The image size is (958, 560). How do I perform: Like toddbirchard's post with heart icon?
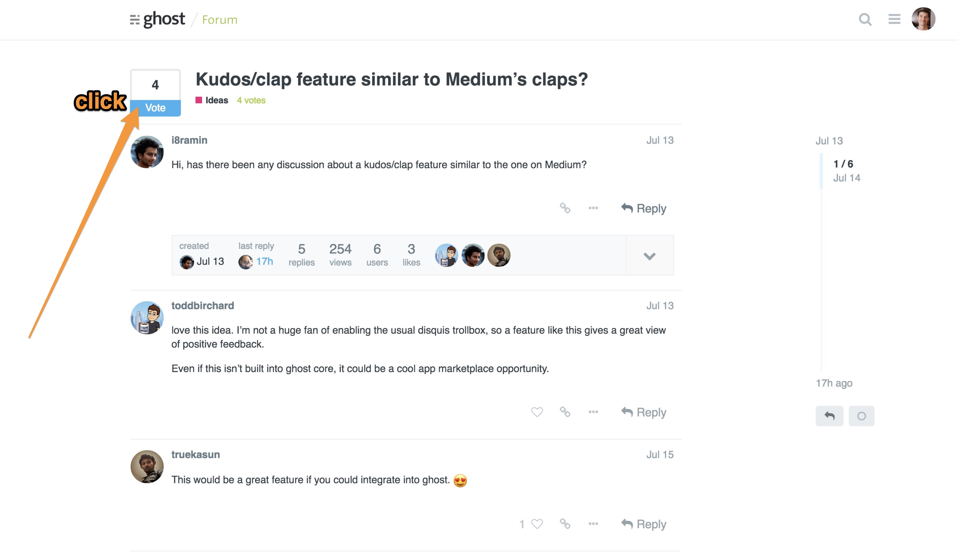537,412
